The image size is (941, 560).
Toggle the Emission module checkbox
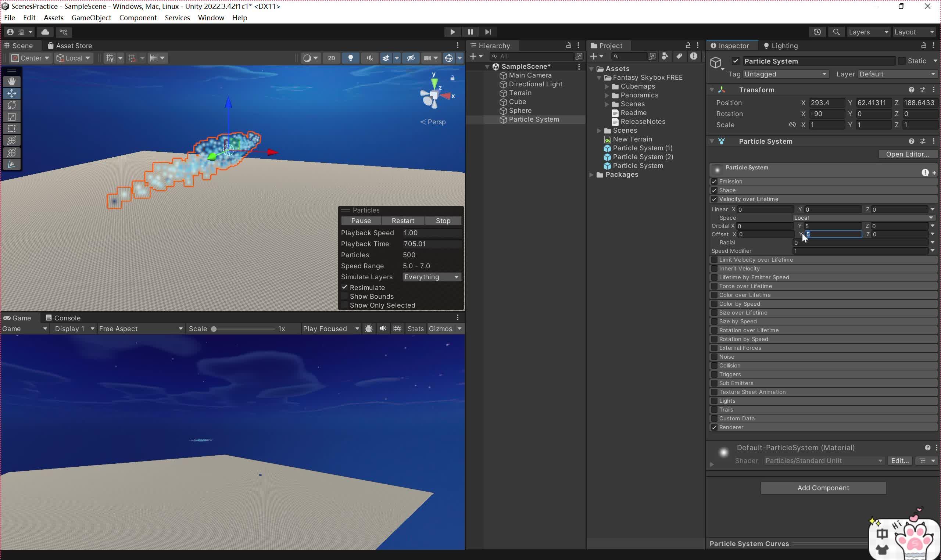(714, 182)
